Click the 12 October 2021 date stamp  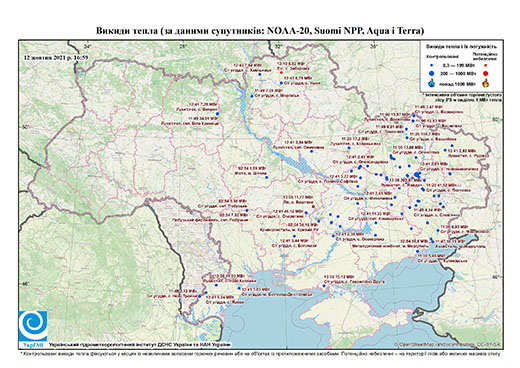56,57
